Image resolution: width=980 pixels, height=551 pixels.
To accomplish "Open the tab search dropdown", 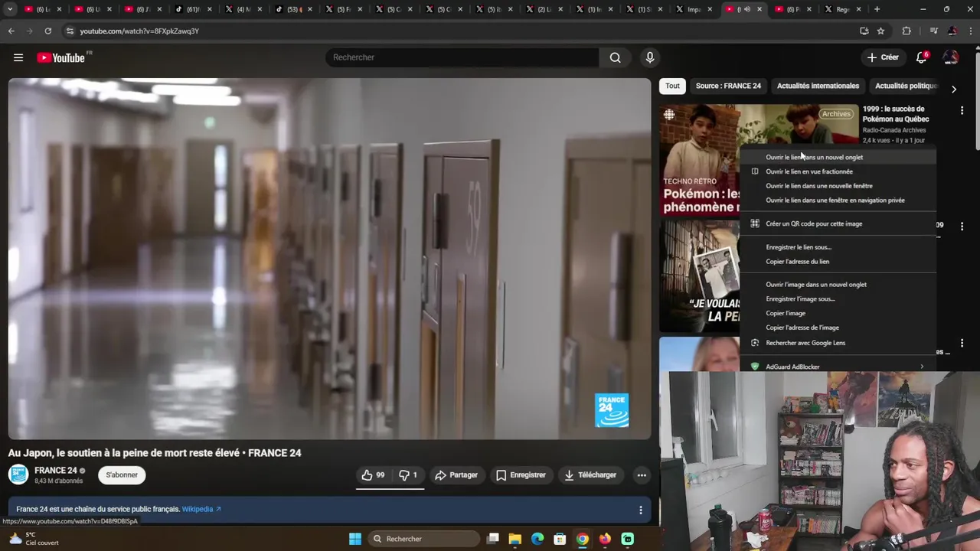I will pyautogui.click(x=10, y=9).
